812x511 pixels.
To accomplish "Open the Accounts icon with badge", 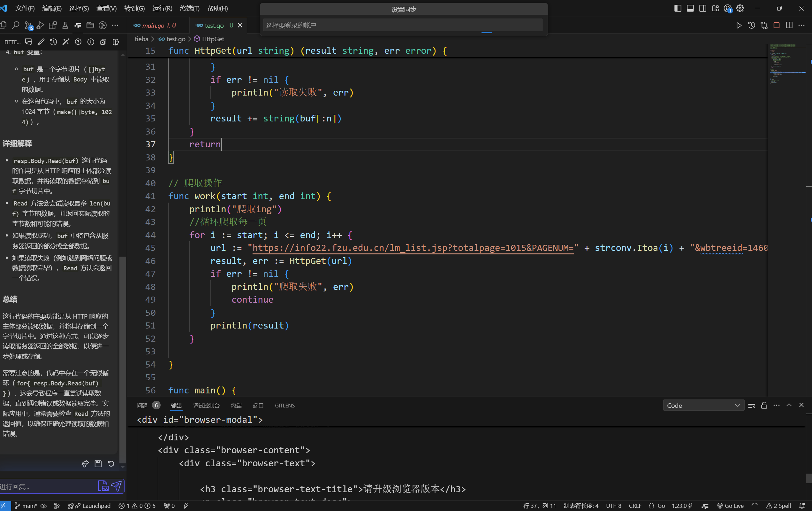I will click(x=728, y=8).
